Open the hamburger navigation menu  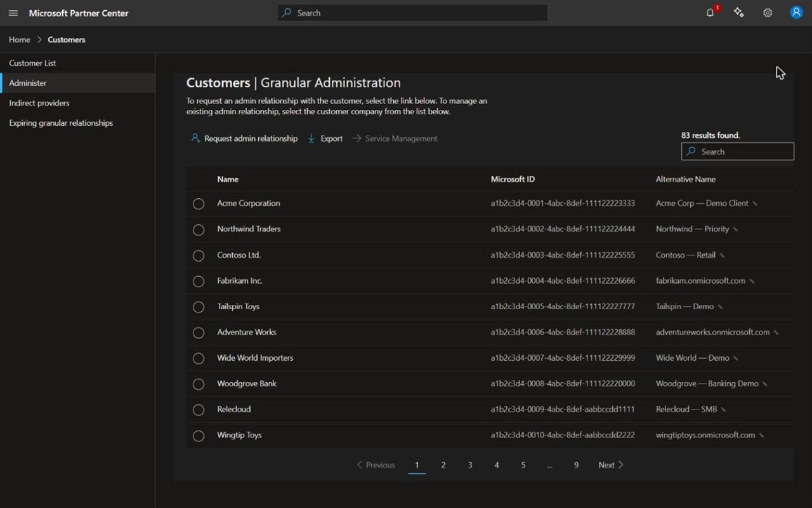point(13,13)
